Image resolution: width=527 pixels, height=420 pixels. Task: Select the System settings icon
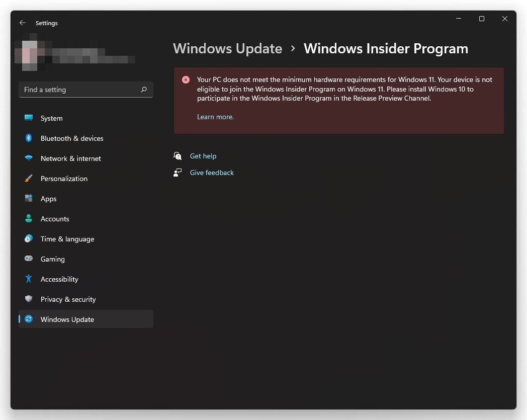29,118
